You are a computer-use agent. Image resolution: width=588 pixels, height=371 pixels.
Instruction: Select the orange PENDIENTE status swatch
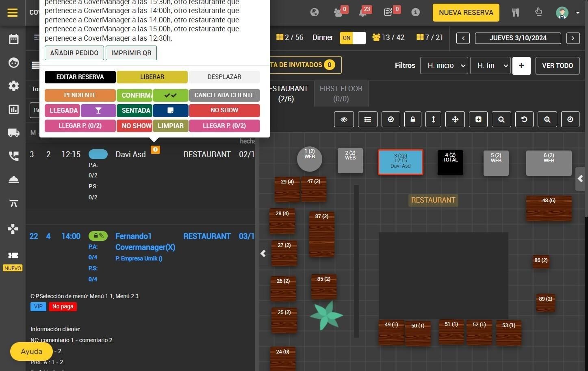click(x=80, y=95)
